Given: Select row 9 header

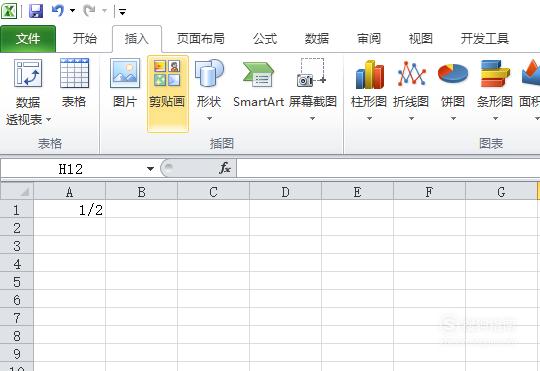Looking at the screenshot, I should [17, 353].
